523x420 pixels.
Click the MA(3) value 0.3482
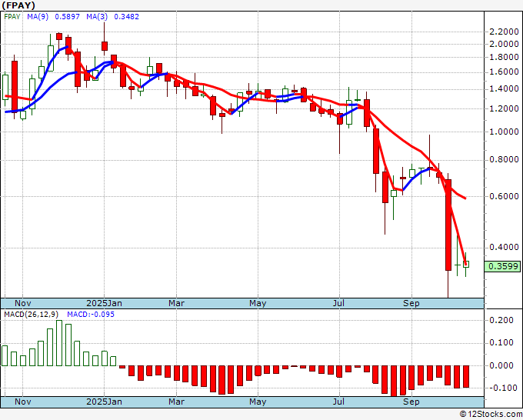127,17
